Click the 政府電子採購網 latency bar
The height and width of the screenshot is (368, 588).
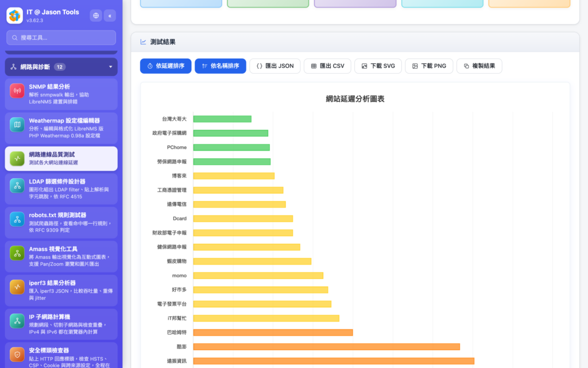pos(231,133)
